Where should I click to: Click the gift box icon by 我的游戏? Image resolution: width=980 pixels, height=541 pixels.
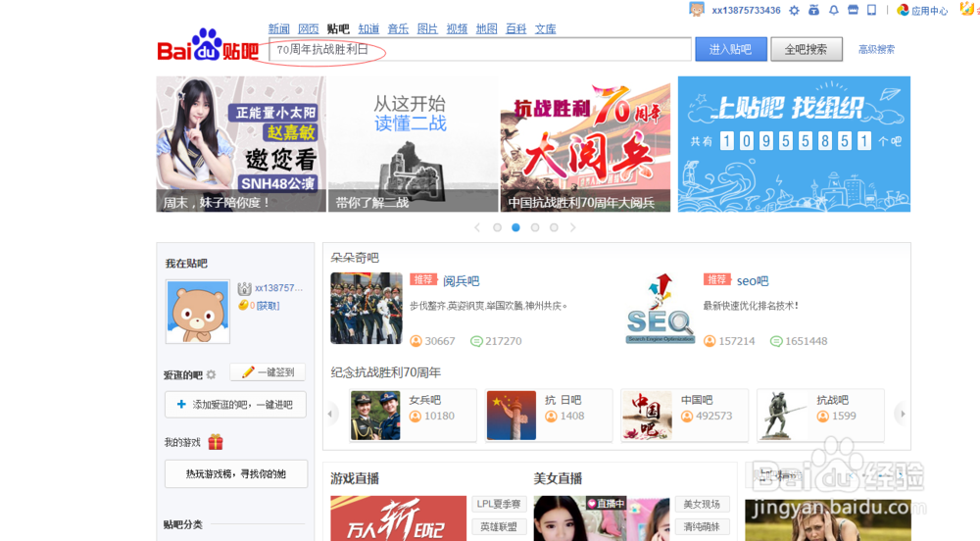[x=216, y=442]
